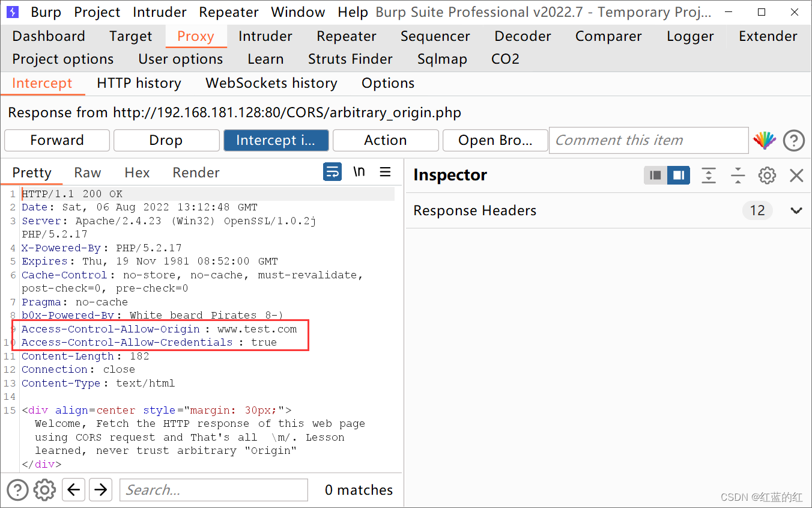Click the Search input field
This screenshot has width=812, height=508.
(x=214, y=490)
